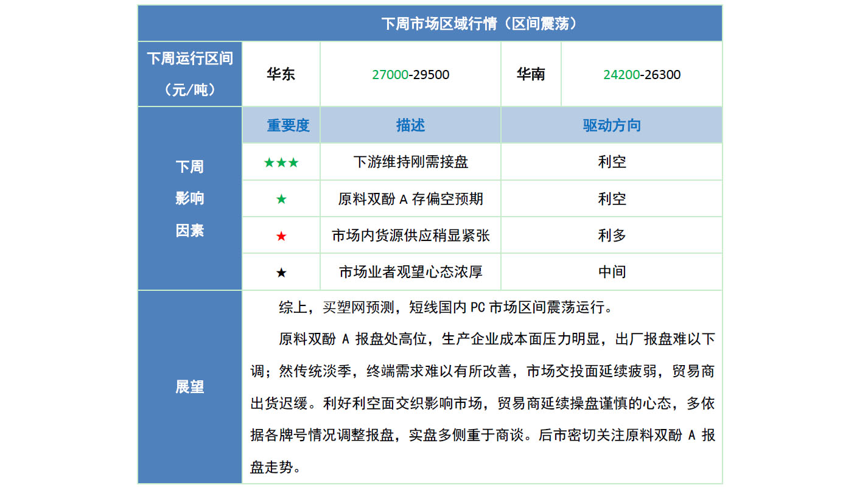
Task: Click the 驱动方向 column header
Action: click(612, 125)
